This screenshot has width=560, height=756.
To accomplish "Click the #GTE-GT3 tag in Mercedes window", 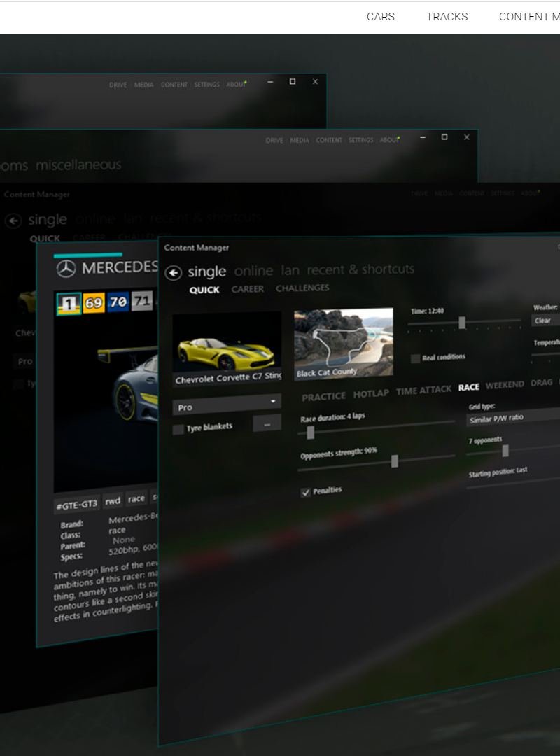I will point(77,505).
